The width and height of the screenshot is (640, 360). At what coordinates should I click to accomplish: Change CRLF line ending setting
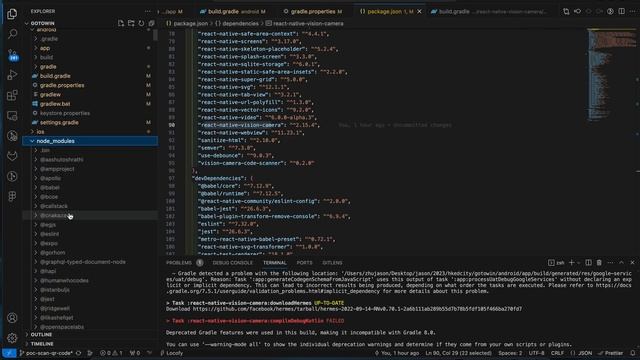point(557,353)
